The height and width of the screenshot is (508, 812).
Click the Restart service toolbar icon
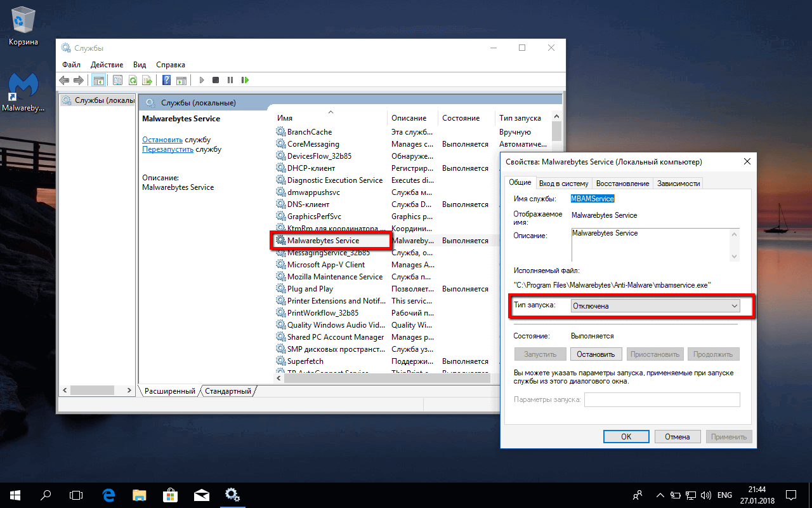[x=246, y=79]
